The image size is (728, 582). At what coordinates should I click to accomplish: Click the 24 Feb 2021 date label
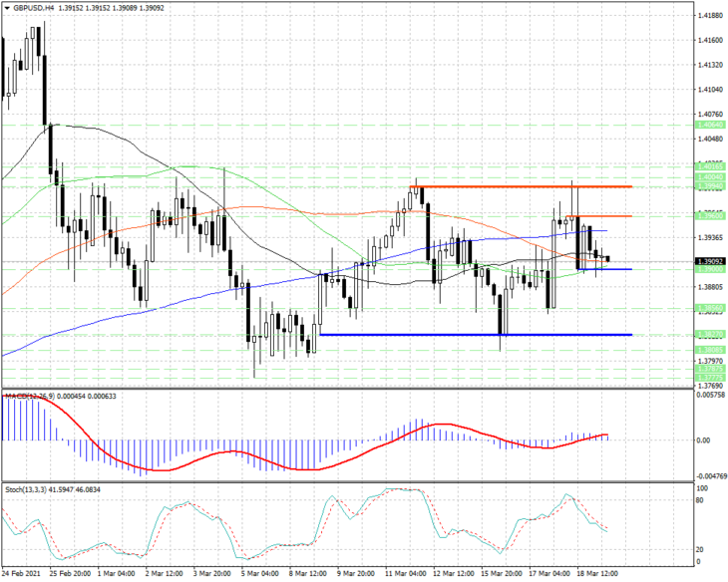tap(21, 574)
